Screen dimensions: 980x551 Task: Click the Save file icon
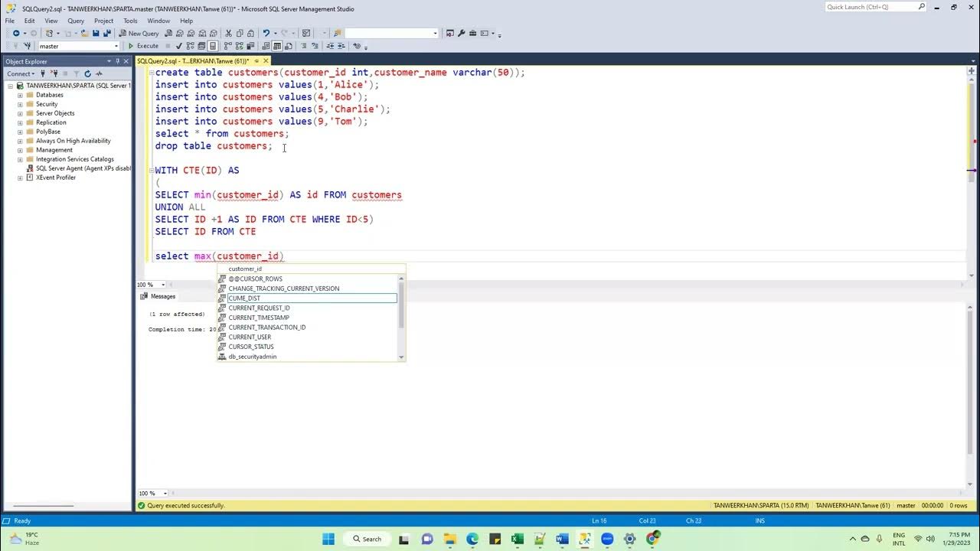click(x=96, y=33)
